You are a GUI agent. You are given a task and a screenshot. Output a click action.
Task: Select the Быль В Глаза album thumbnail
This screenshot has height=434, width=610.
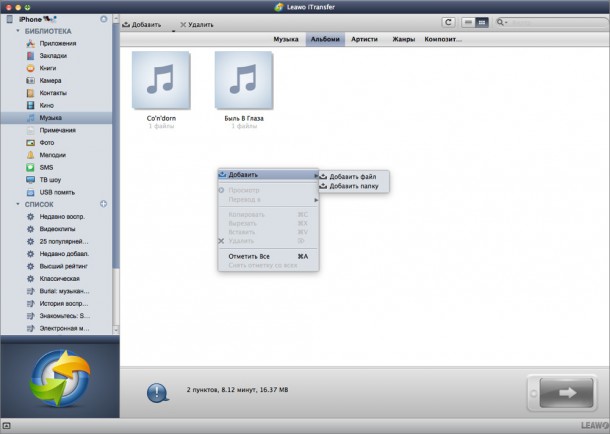click(x=244, y=80)
